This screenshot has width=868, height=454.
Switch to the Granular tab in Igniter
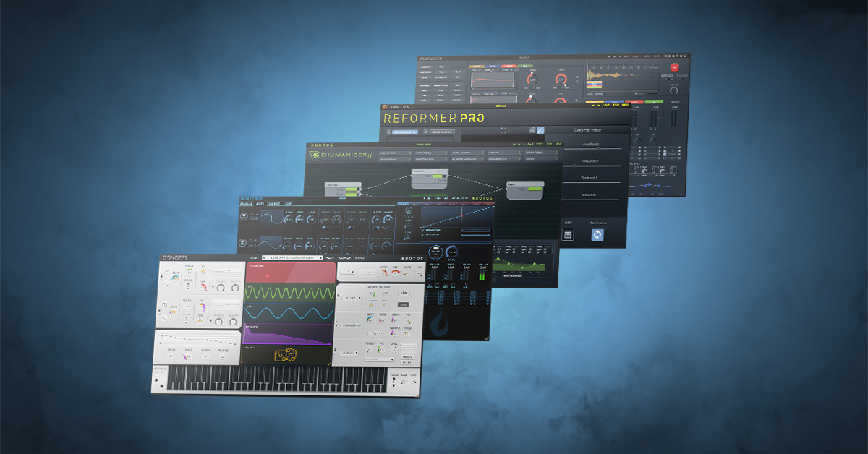[x=246, y=204]
